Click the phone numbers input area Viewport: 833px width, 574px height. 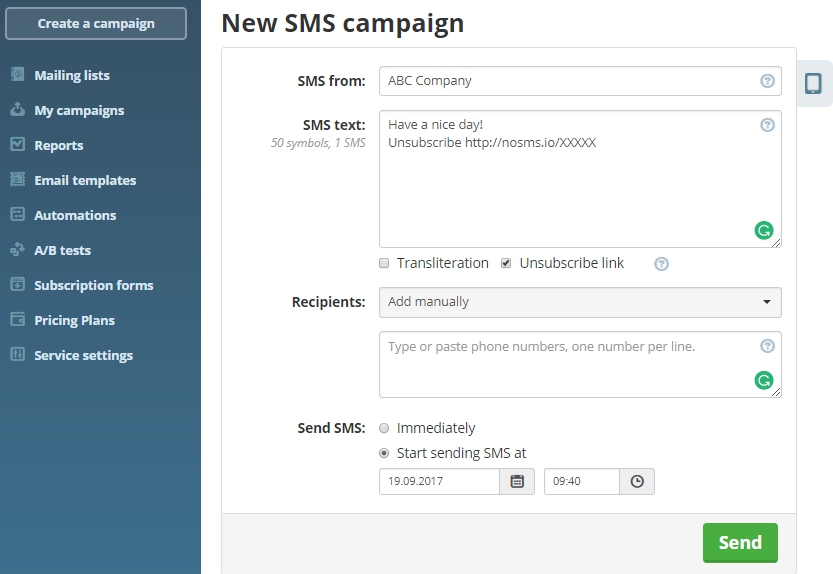tap(580, 365)
